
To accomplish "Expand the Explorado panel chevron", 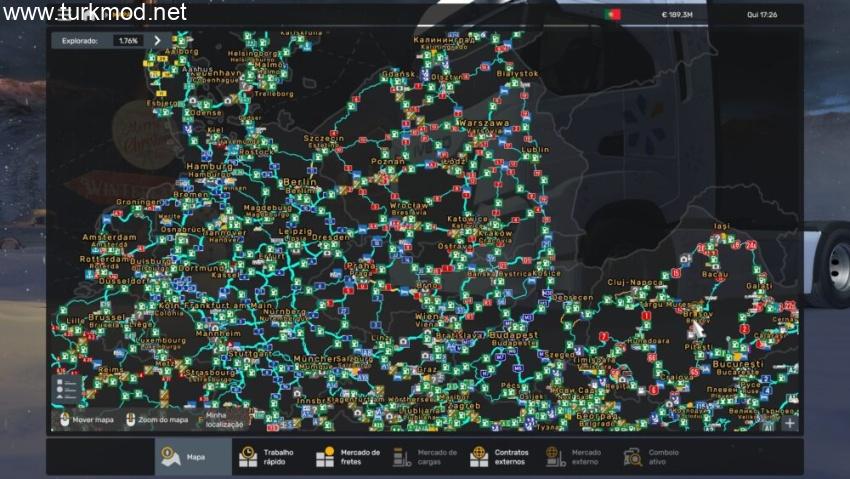I will pos(157,41).
